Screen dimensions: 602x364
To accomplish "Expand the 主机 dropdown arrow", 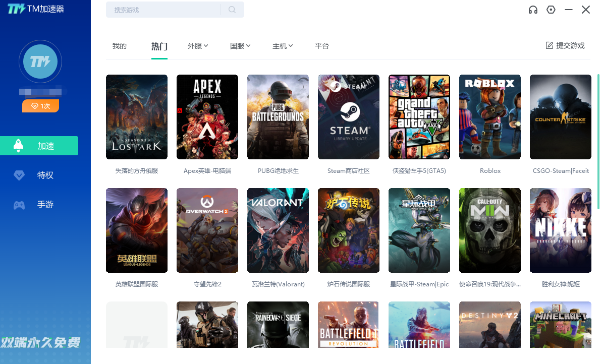I will point(291,46).
